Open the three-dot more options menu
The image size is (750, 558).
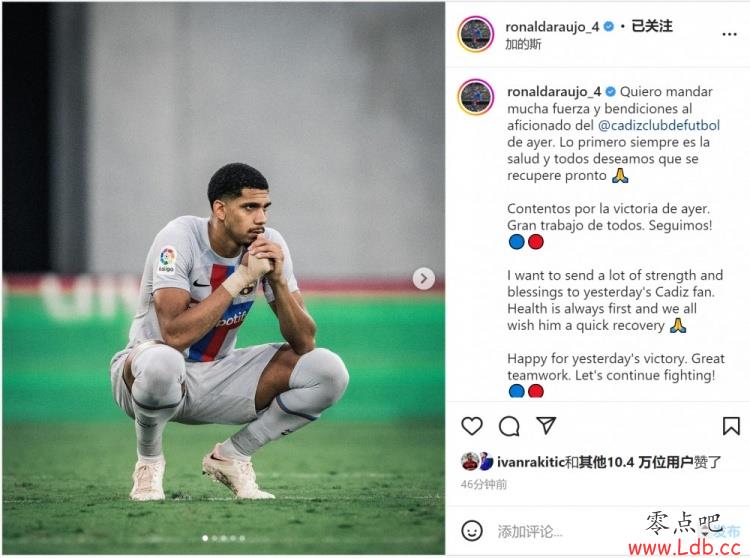729,34
